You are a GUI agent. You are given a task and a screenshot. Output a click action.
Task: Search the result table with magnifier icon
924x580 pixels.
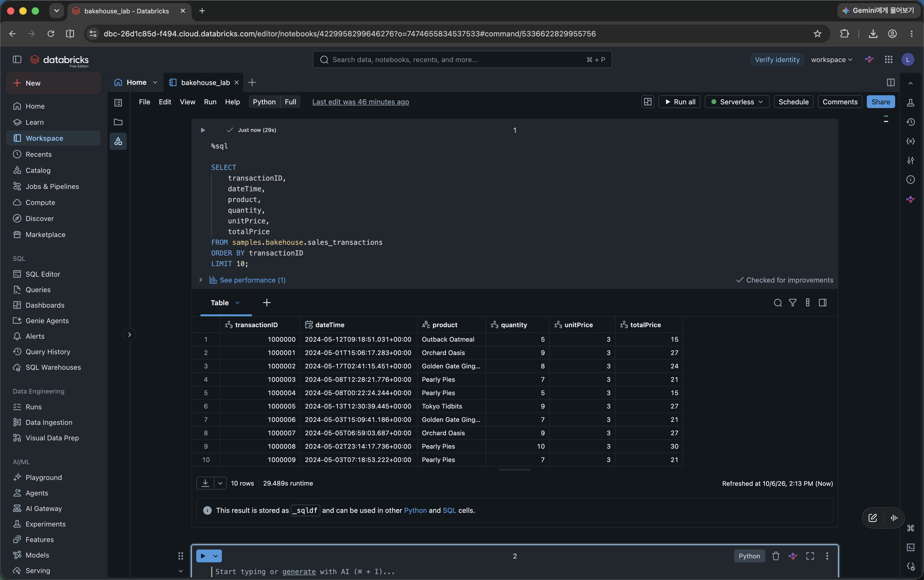777,303
